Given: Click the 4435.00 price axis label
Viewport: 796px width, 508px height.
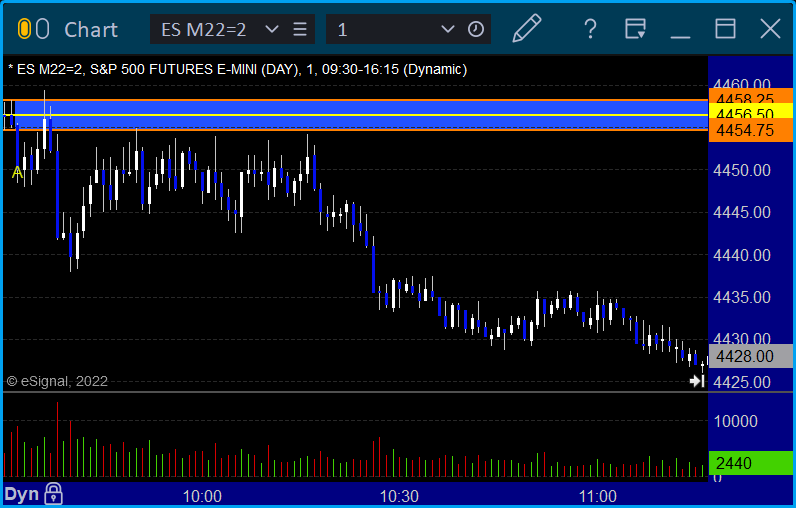Looking at the screenshot, I should 742,297.
